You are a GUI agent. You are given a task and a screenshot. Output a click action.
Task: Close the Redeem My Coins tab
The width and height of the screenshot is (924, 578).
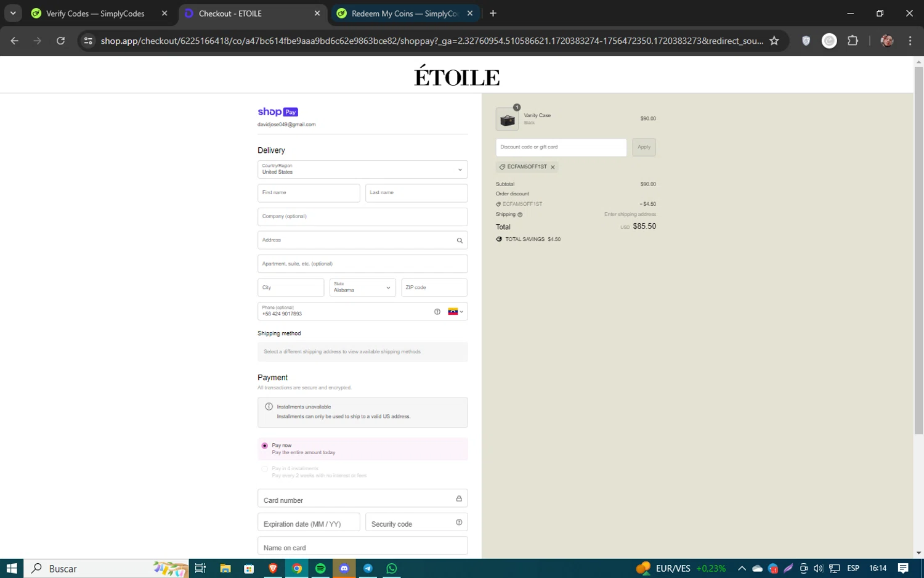point(470,13)
